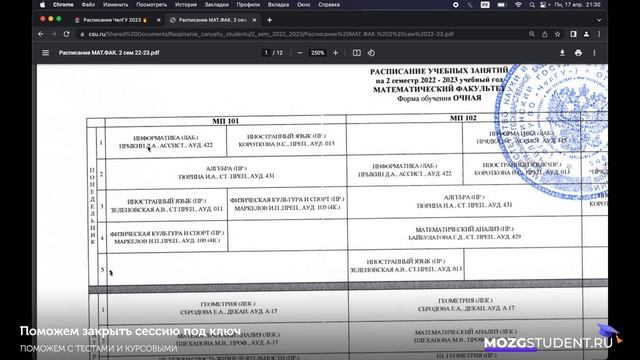The image size is (640, 360).
Task: Click the PDF page number field
Action: tap(266, 53)
